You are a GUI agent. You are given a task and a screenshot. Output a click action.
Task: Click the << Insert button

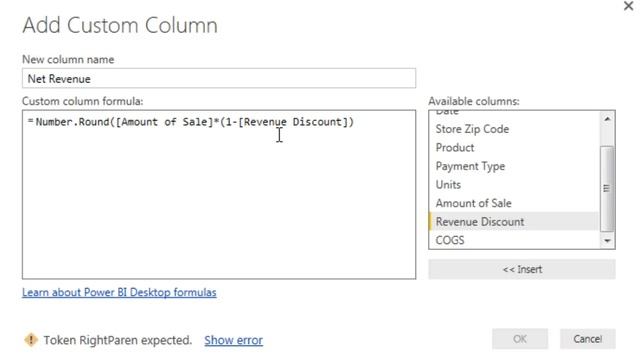(x=522, y=269)
